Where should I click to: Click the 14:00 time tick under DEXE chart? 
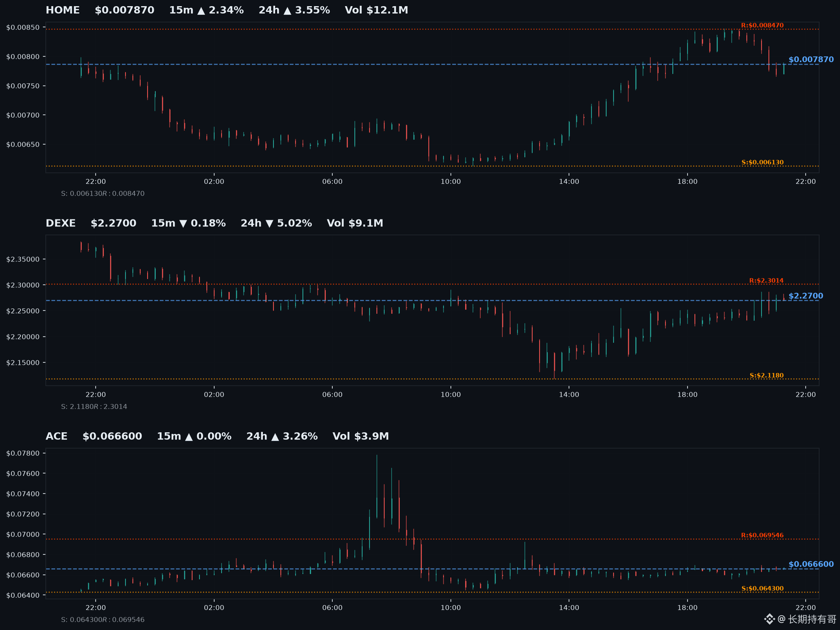tap(569, 395)
